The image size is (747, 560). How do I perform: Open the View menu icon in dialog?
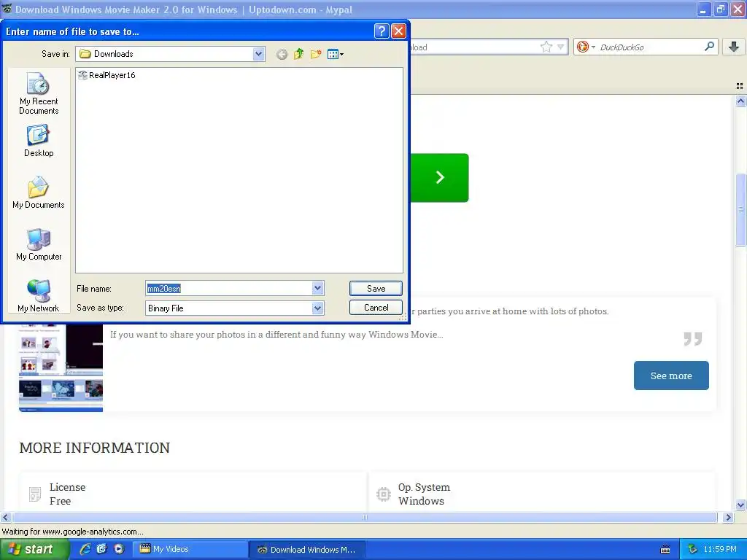coord(336,54)
